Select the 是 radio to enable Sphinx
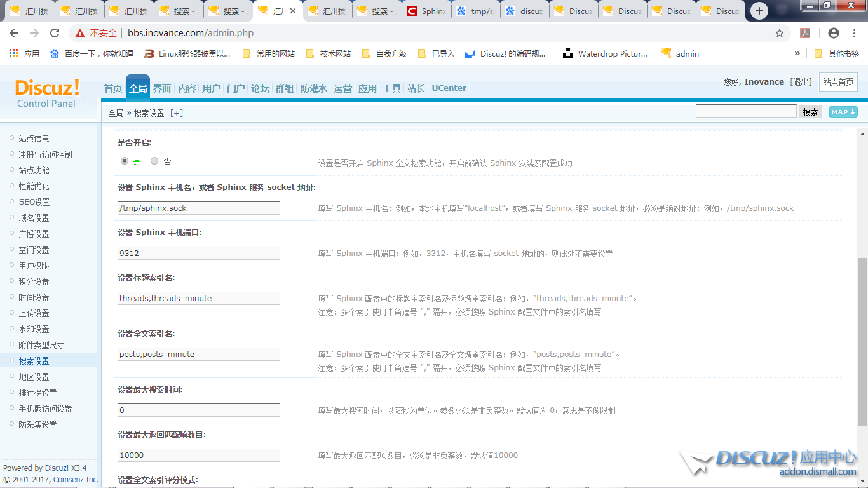This screenshot has width=868, height=488. tap(125, 161)
